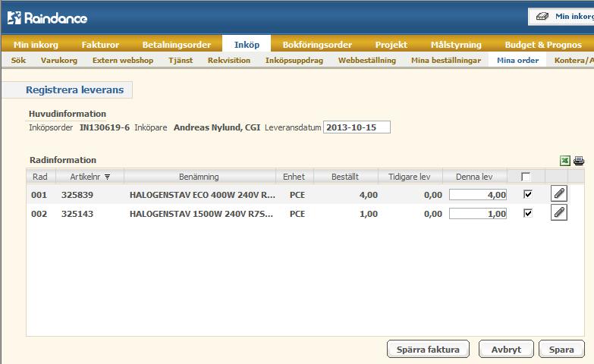Open the Artikelnr column filter icon
Viewport: 594px width, 364px height.
[x=107, y=177]
